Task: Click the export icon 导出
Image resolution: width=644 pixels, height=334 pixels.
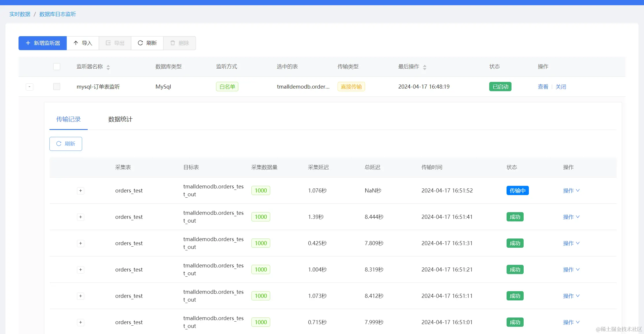Action: click(x=108, y=43)
